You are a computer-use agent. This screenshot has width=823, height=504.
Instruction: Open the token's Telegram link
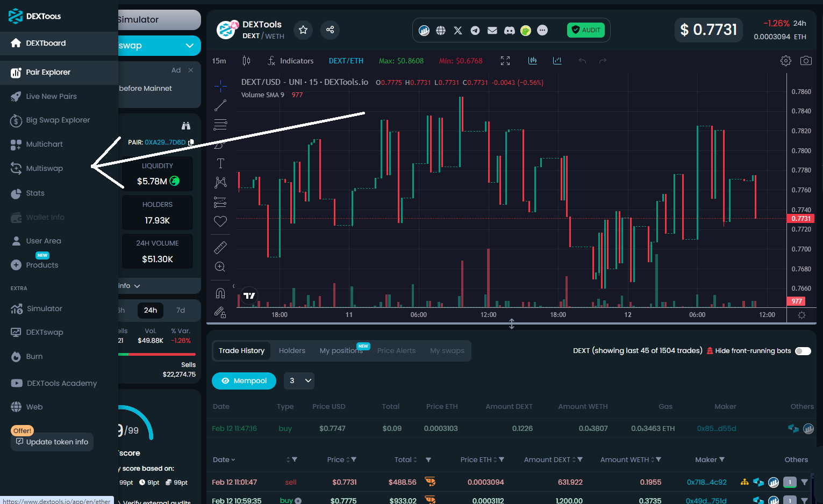click(475, 31)
